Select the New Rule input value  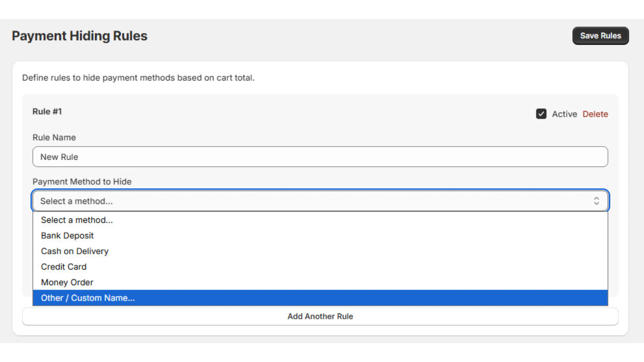pyautogui.click(x=59, y=157)
